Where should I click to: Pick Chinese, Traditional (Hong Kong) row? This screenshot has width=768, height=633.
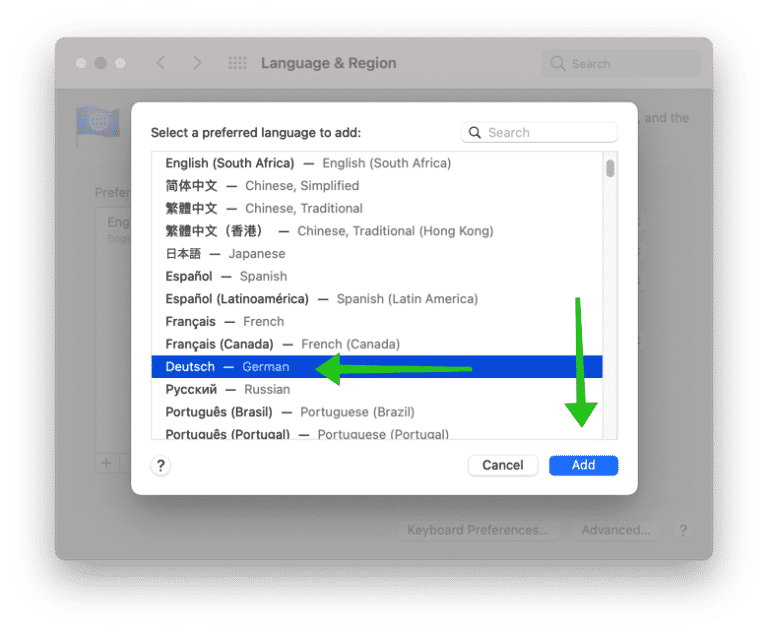(x=377, y=231)
